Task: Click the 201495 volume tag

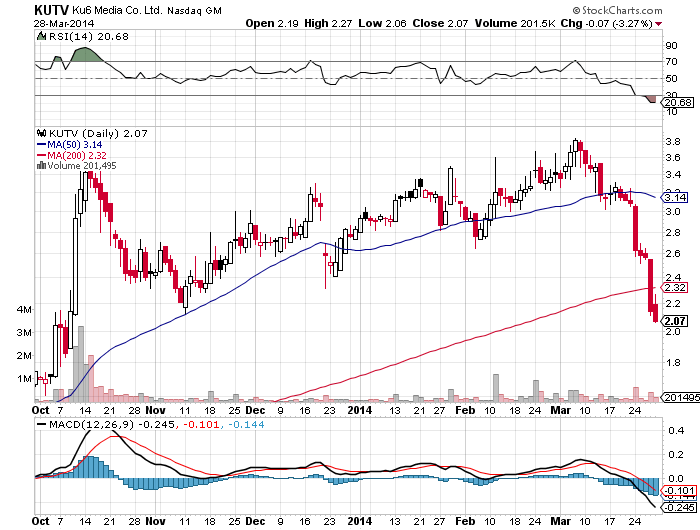Action: click(680, 397)
